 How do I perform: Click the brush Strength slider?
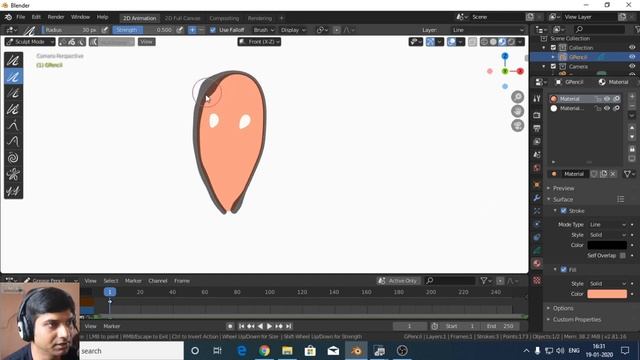(143, 30)
